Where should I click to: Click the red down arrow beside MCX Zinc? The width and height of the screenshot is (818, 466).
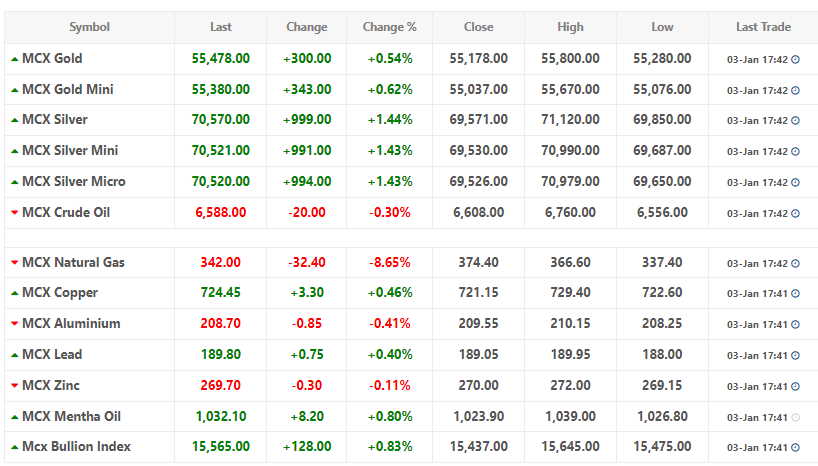pos(15,386)
